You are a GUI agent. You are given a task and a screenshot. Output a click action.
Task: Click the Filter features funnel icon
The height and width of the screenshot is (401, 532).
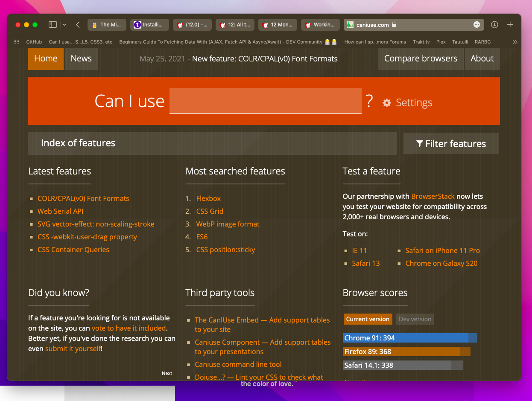pyautogui.click(x=420, y=144)
